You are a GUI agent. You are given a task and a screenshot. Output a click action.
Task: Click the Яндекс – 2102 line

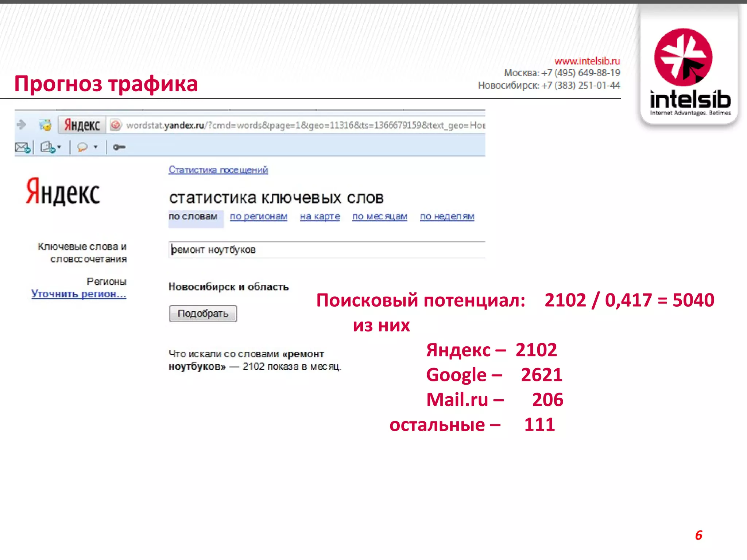tap(492, 350)
